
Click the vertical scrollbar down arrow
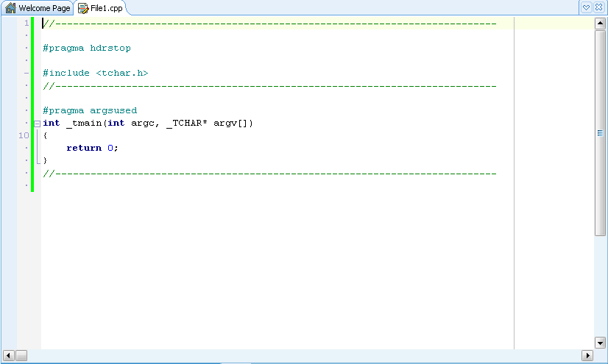tap(600, 343)
